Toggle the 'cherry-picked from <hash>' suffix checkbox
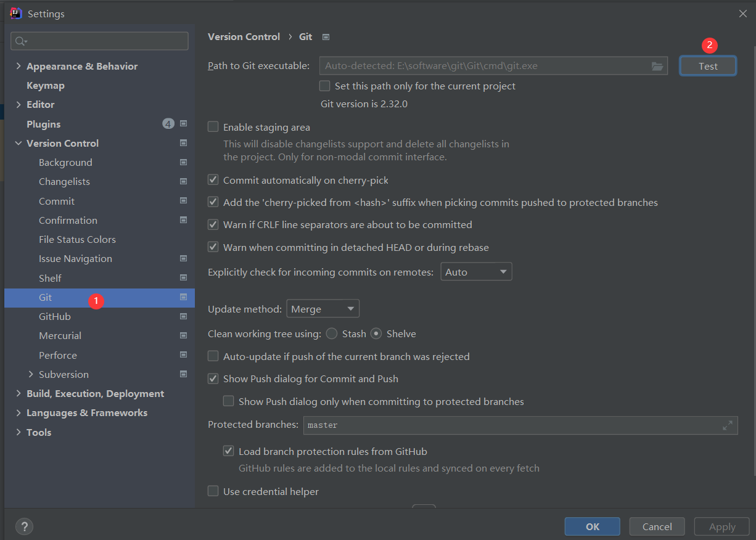 click(x=213, y=202)
